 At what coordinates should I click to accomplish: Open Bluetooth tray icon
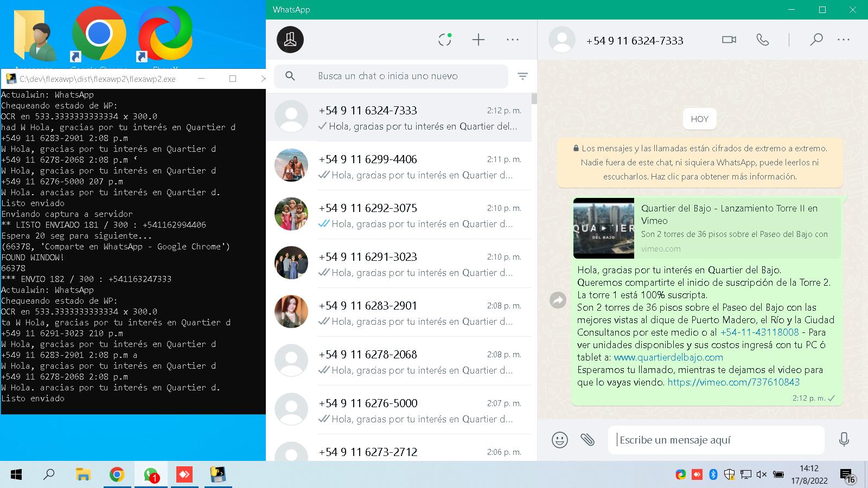[713, 474]
